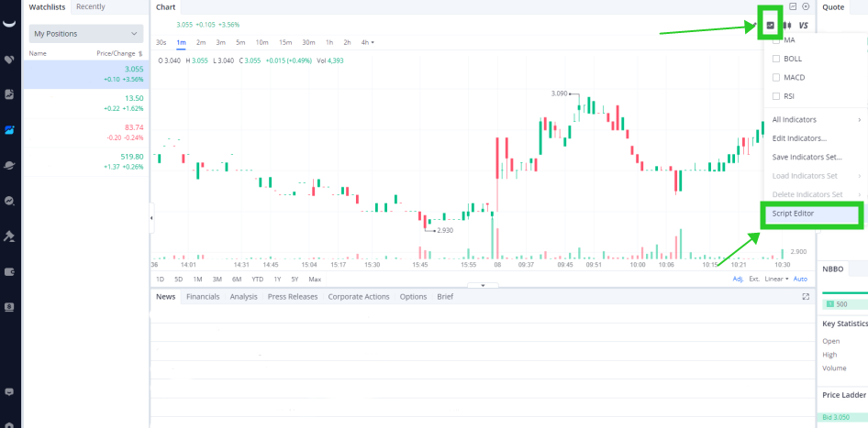Enable the MACD indicator checkbox
Image resolution: width=868 pixels, height=428 pixels.
777,77
